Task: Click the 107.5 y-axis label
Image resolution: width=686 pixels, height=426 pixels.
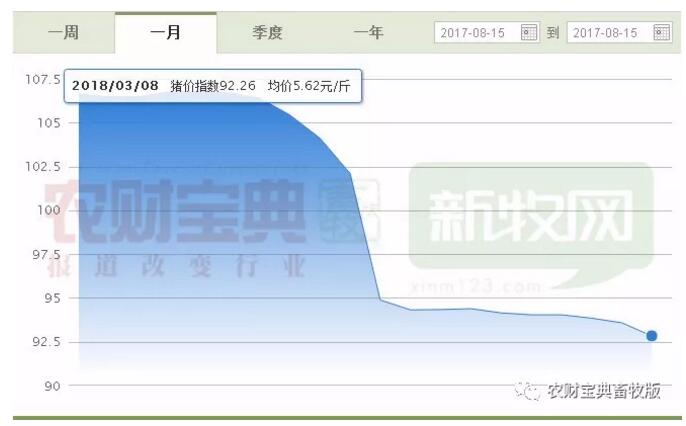Action: click(42, 79)
